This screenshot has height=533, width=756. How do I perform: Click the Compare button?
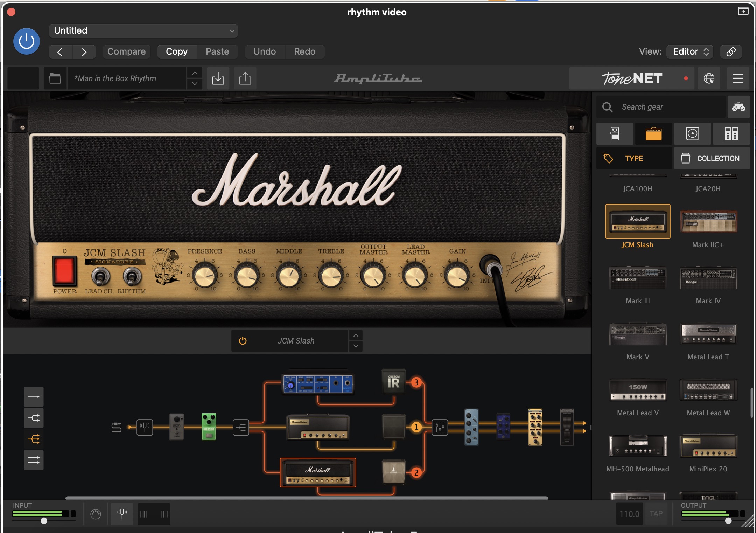126,52
